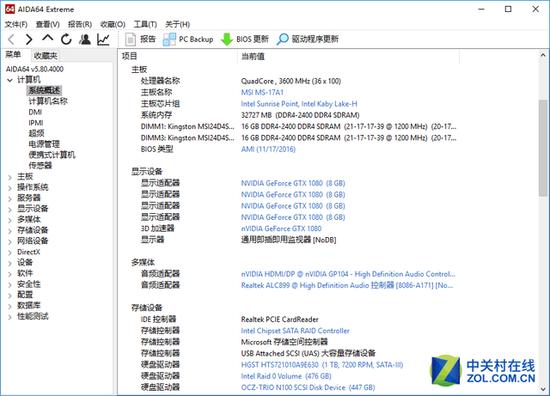Click the 项目 column header

click(178, 56)
